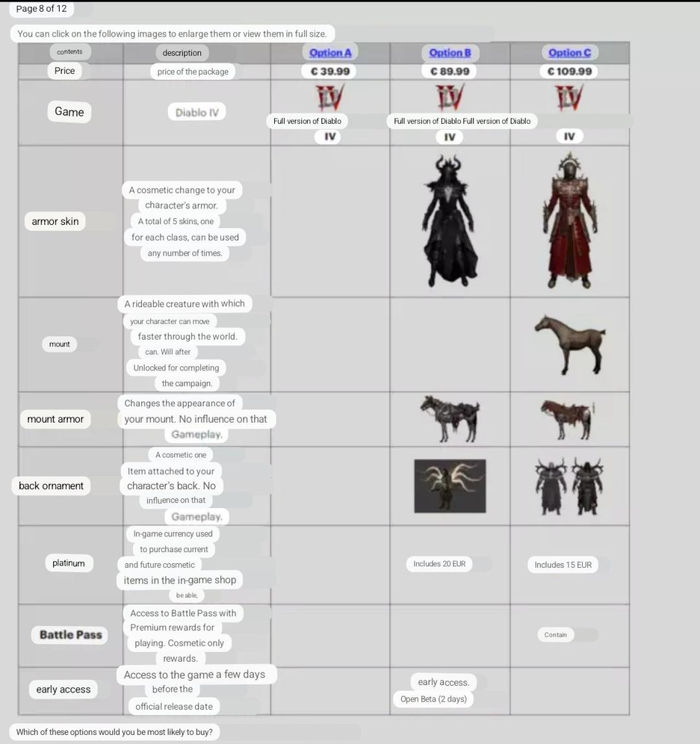This screenshot has width=700, height=744.
Task: Click 'Access to Battle Pass with' text
Action: coord(183,613)
